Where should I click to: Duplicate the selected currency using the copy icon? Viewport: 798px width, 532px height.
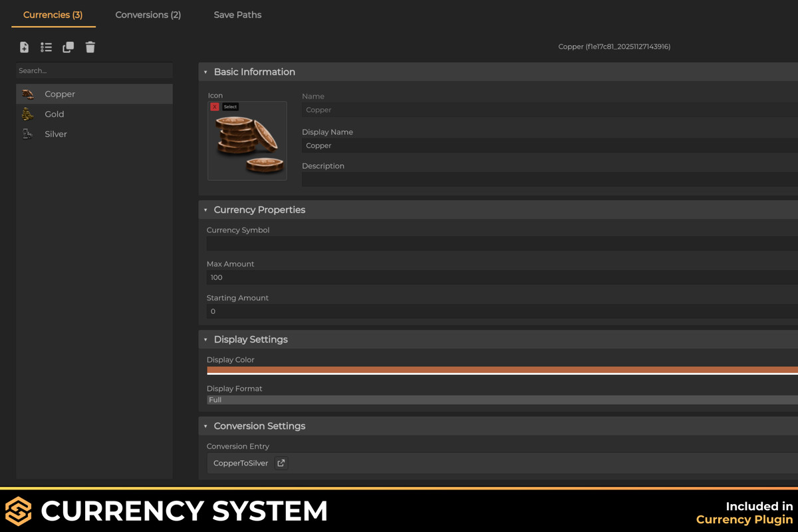68,47
